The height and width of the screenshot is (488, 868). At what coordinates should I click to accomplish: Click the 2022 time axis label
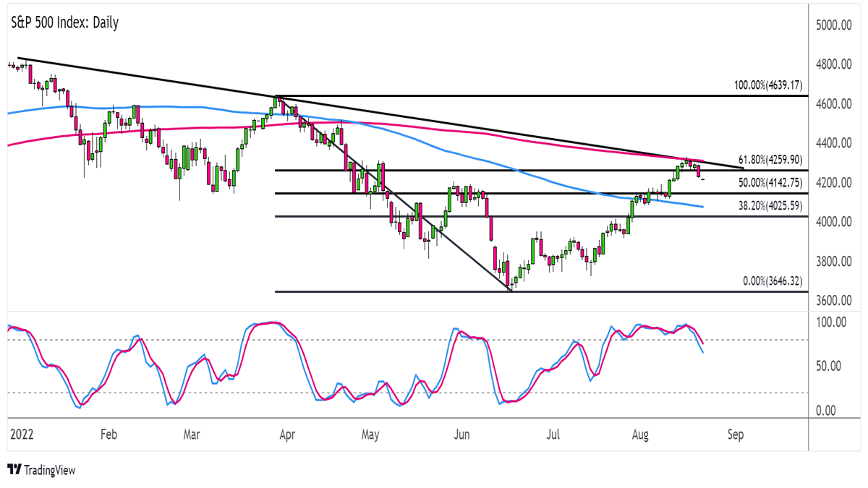(x=22, y=435)
